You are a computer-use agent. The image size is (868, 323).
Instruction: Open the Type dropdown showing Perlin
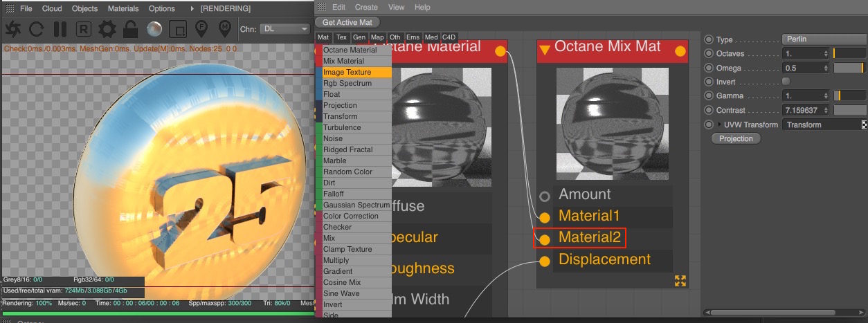coord(824,39)
